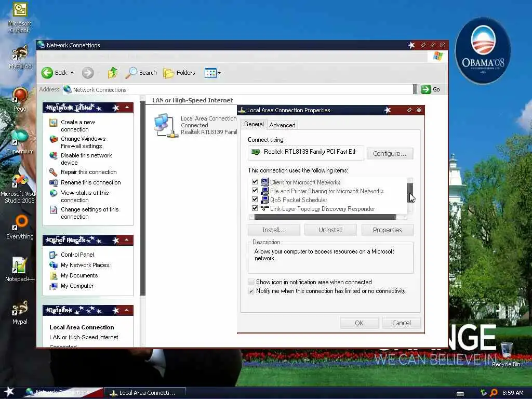Toggle Link-Layer Topology Discovery Responder checkbox
Image resolution: width=532 pixels, height=399 pixels.
[x=255, y=208]
